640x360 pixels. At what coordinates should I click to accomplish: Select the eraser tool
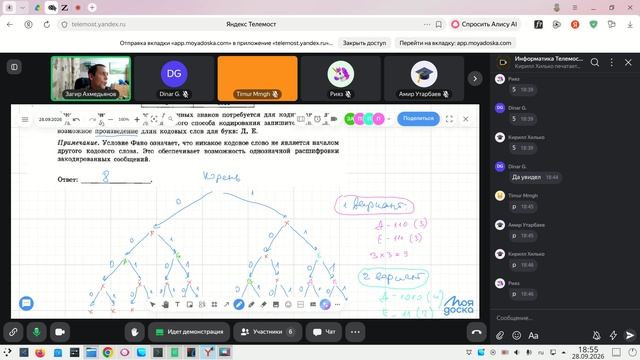point(264,304)
